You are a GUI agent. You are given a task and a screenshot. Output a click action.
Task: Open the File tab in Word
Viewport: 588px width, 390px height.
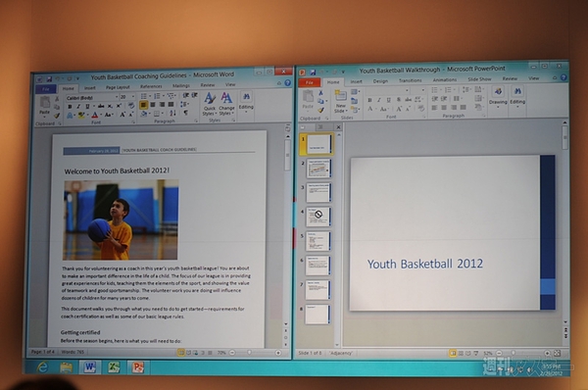tap(46, 89)
